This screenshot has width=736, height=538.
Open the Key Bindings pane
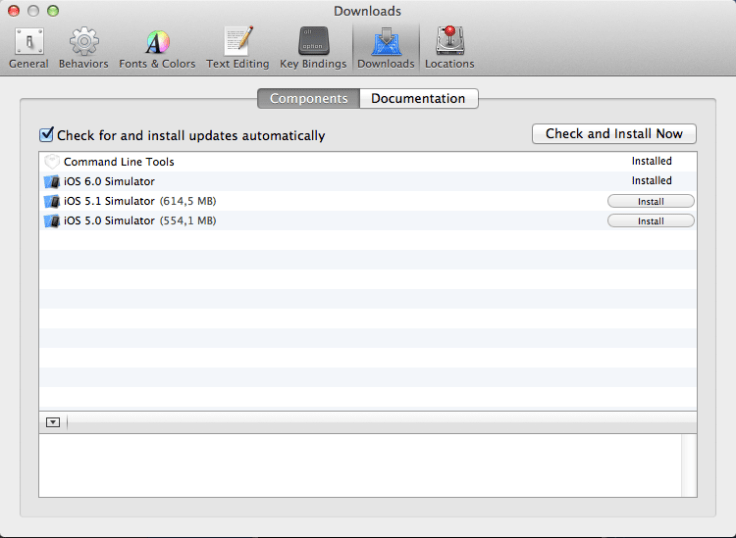313,48
